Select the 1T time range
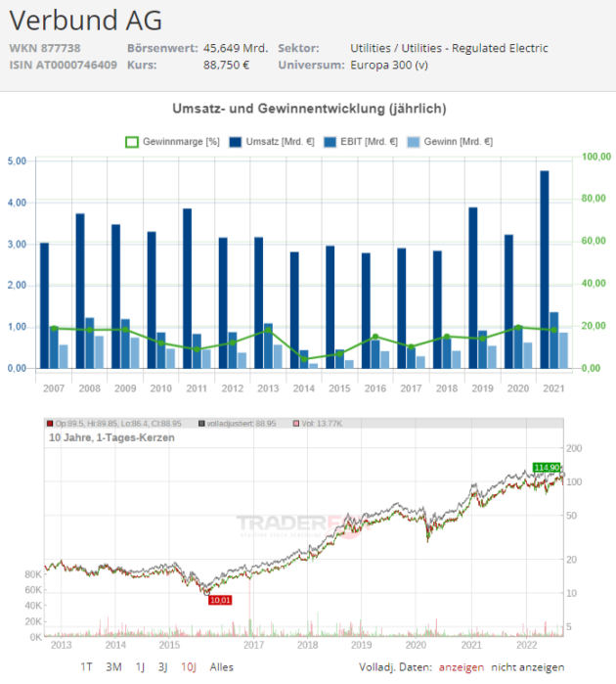The width and height of the screenshot is (616, 684). (86, 667)
